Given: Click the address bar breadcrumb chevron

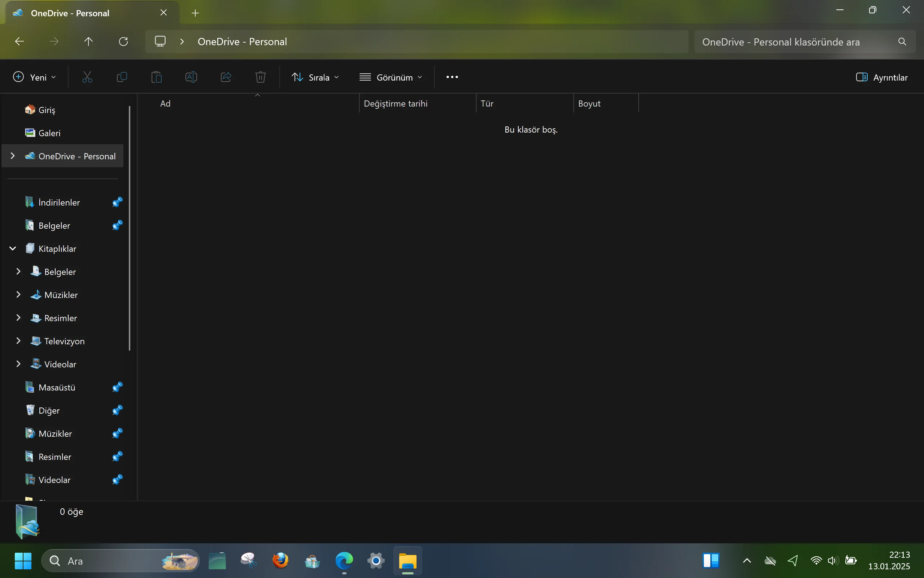Looking at the screenshot, I should [182, 41].
